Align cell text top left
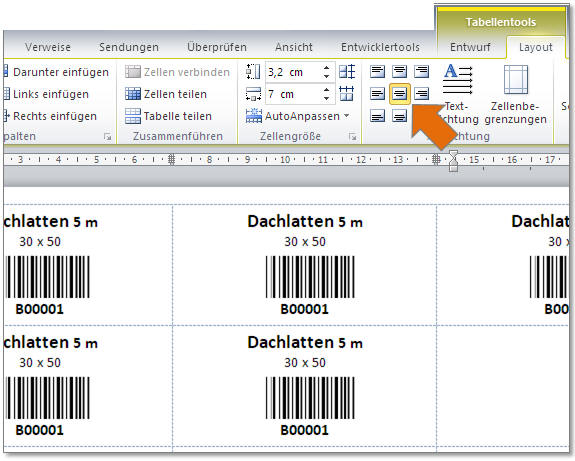 [x=377, y=72]
